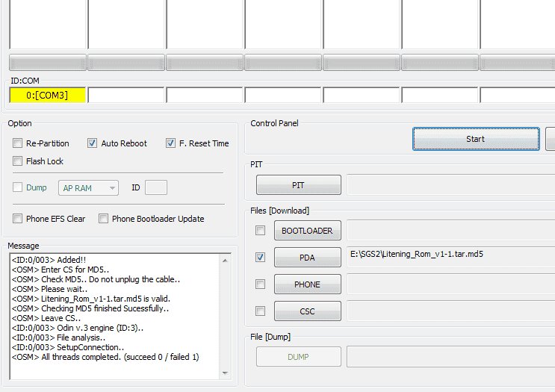Click the DUMP file button
Image resolution: width=555 pixels, height=392 pixels.
coord(298,357)
